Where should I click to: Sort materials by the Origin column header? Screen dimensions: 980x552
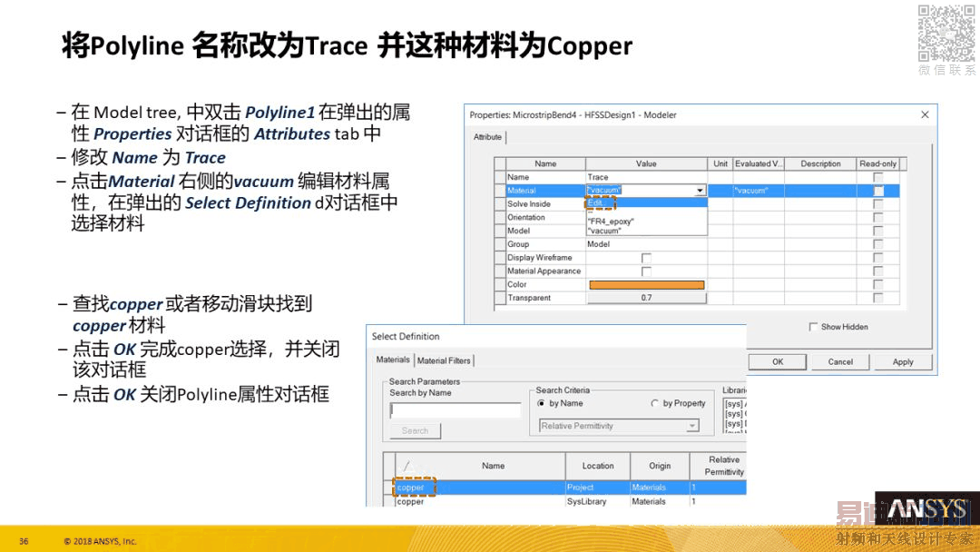tap(660, 466)
